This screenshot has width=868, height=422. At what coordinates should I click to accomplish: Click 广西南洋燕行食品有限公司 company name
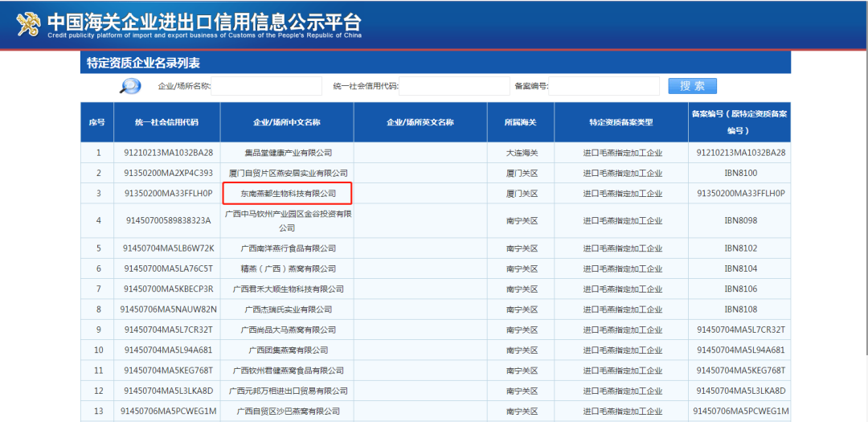click(288, 248)
